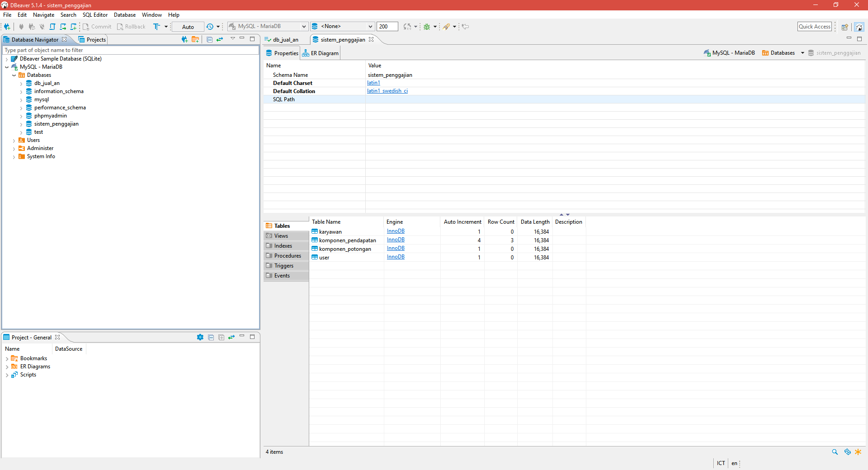
Task: Click Collapse All in Database Navigator panel
Action: pos(209,39)
